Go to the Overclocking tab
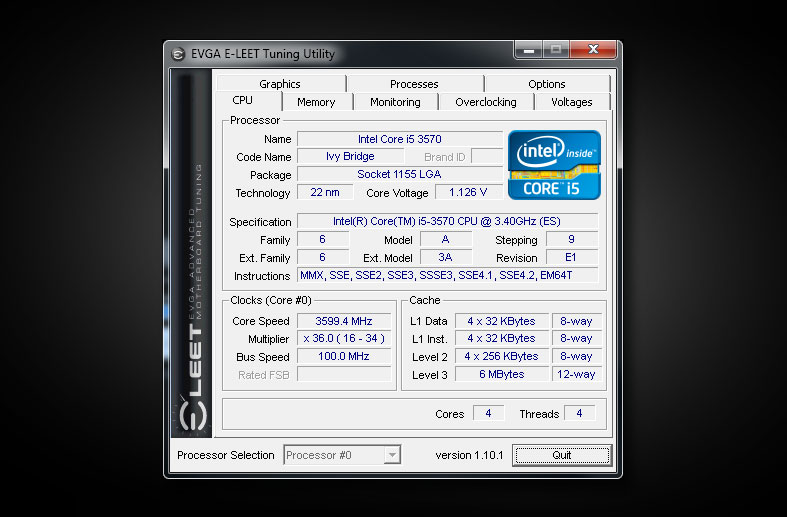787x517 pixels. coord(486,102)
